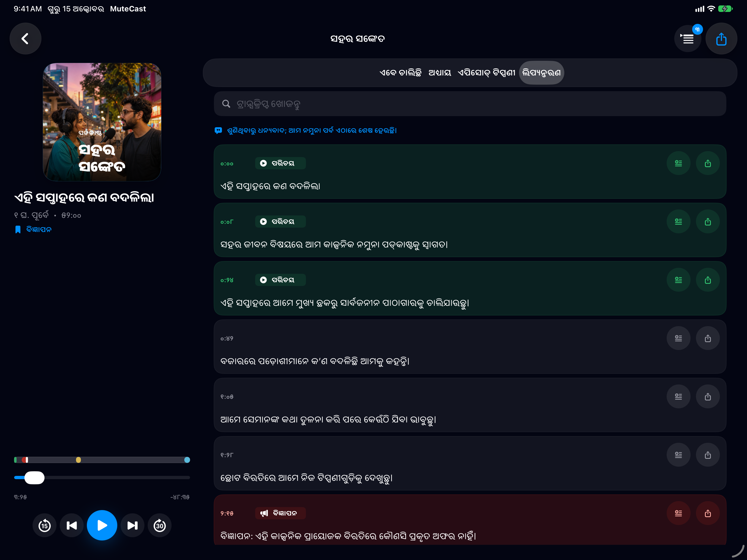Tap the ବିଜ୍ଞାପନ tag on the 2:15 row
Viewport: 747px width, 560px height.
(280, 513)
